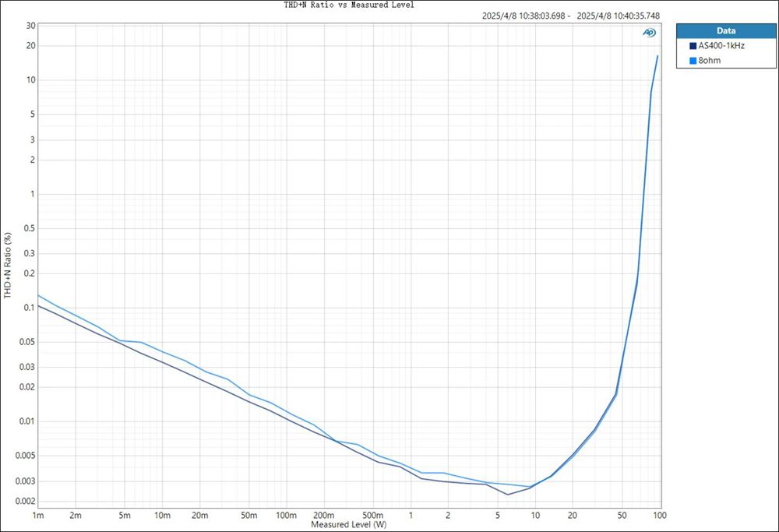
Task: Click the Y-axis value 0.1
Action: point(30,308)
